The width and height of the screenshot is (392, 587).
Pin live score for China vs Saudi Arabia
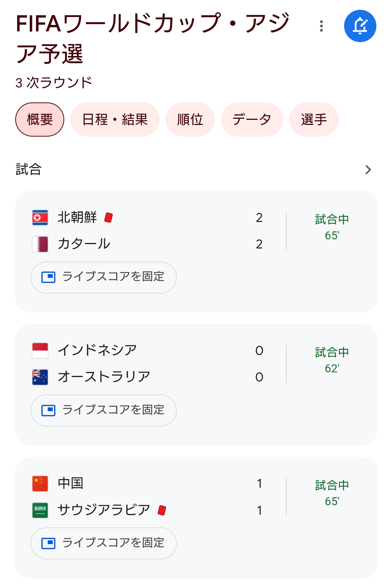point(103,543)
